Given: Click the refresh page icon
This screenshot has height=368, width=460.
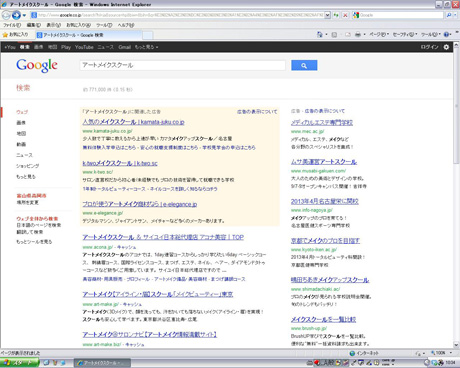Looking at the screenshot, I should pos(336,15).
